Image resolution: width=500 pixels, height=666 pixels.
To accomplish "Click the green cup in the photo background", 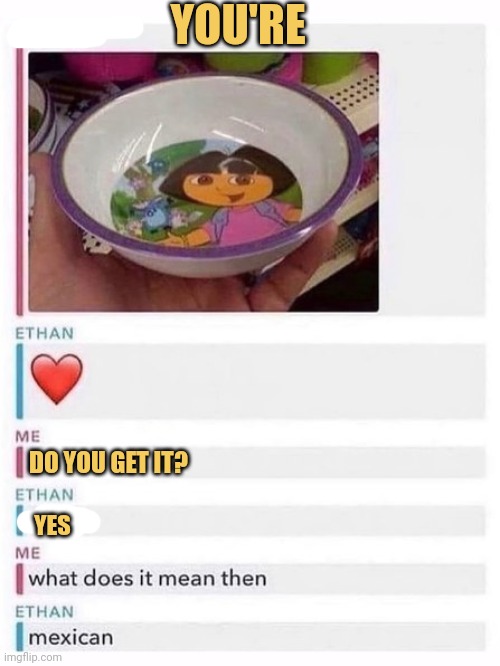I will click(x=331, y=68).
